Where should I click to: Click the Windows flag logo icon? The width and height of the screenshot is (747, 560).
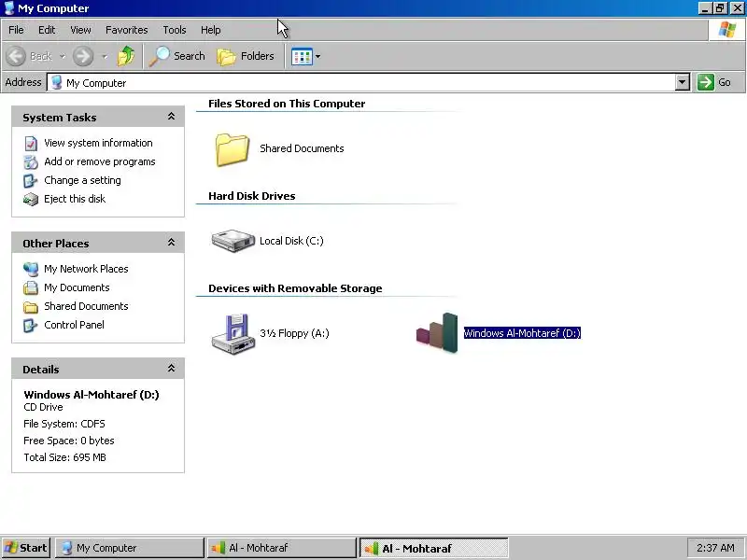[727, 30]
